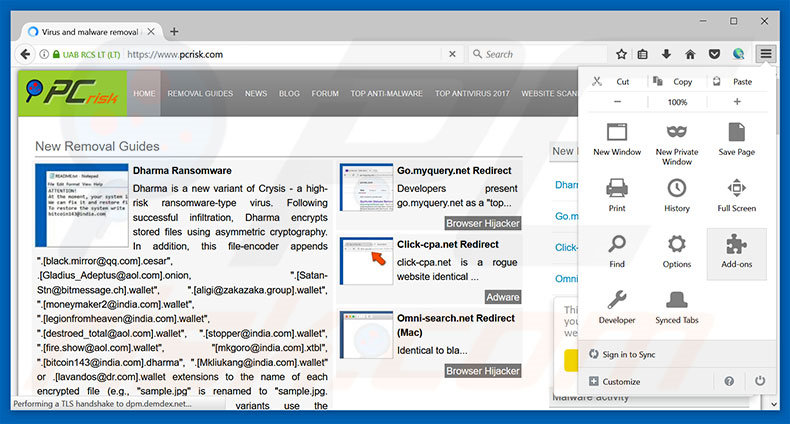Open a New Private Window
Image resolution: width=790 pixels, height=424 pixels.
(x=677, y=144)
